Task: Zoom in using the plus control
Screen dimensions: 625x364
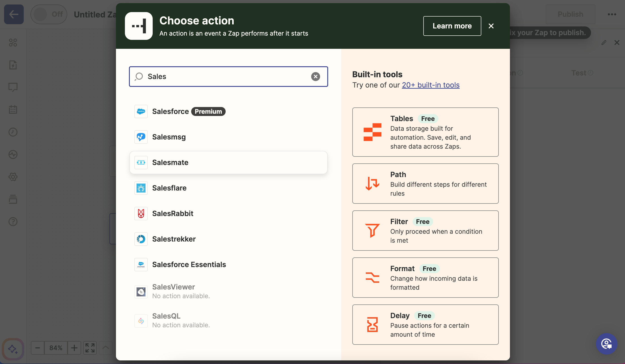Action: point(74,348)
